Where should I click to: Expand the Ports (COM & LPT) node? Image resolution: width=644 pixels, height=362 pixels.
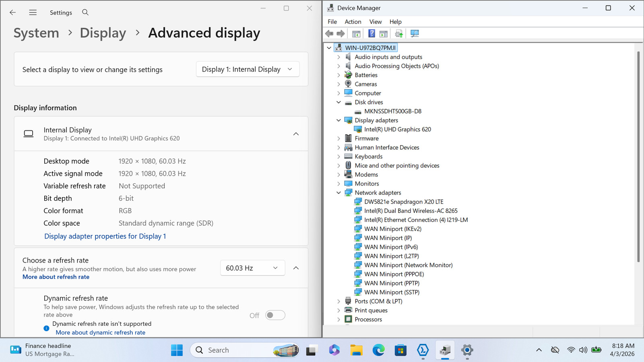[x=339, y=301]
